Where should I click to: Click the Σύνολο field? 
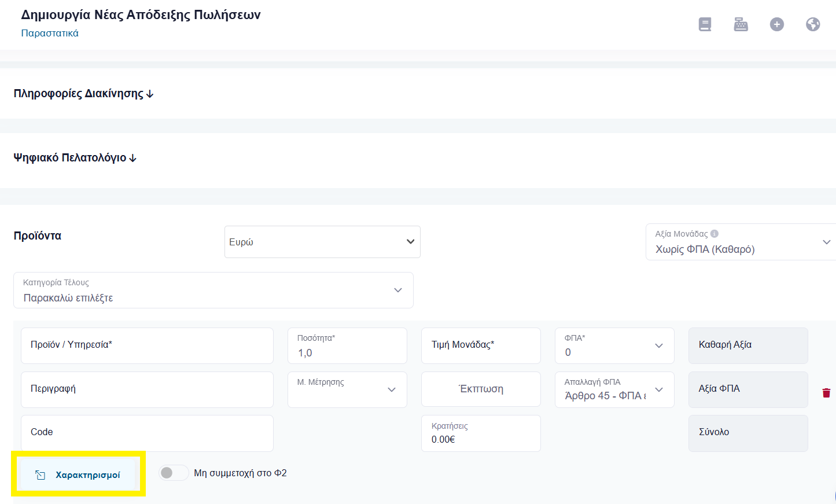click(748, 433)
